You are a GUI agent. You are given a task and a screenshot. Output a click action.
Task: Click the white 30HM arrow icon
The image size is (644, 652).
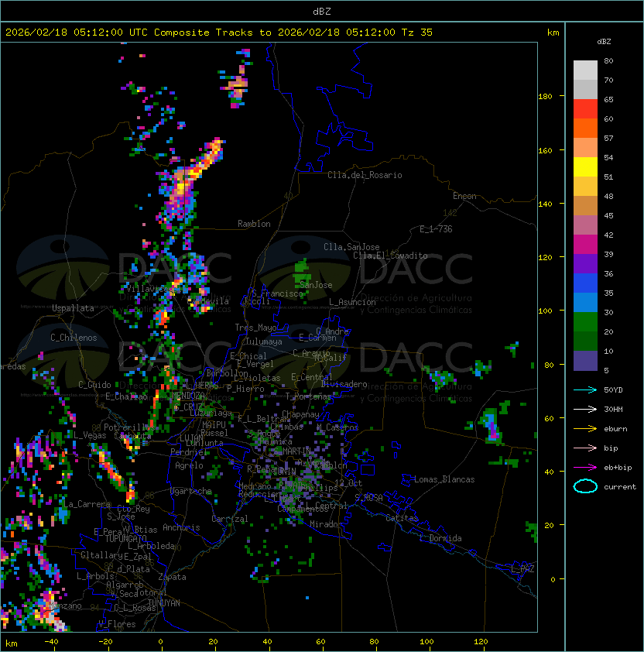coord(585,409)
